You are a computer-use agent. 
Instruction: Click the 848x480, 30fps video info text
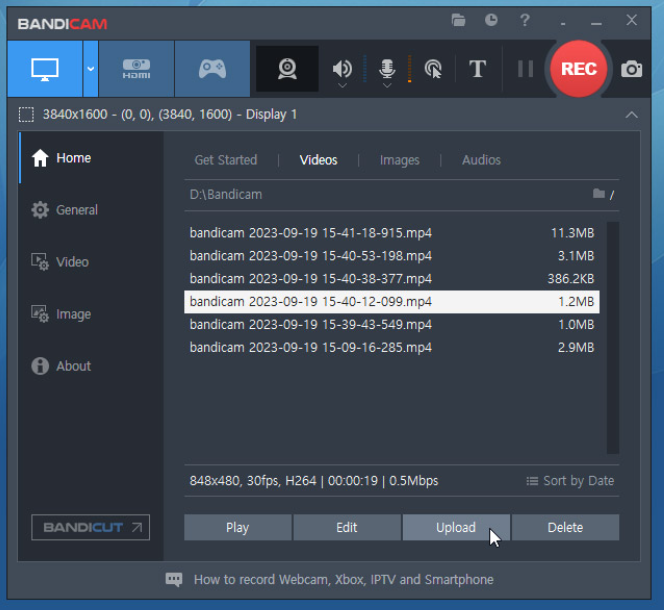314,481
